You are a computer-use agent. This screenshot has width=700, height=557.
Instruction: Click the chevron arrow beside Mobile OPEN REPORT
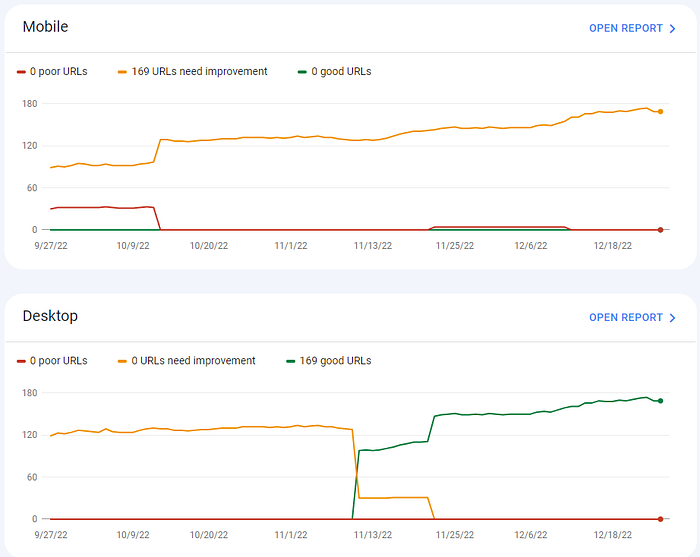coord(672,29)
